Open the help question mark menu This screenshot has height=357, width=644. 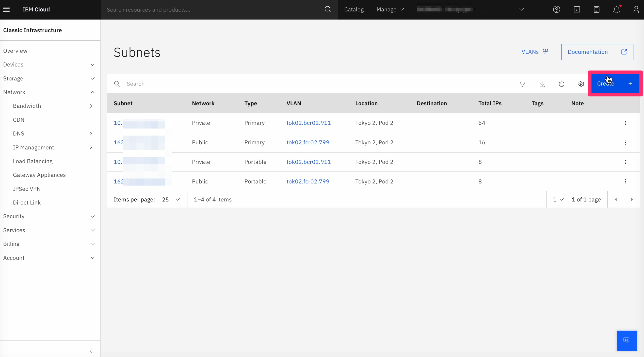point(556,10)
